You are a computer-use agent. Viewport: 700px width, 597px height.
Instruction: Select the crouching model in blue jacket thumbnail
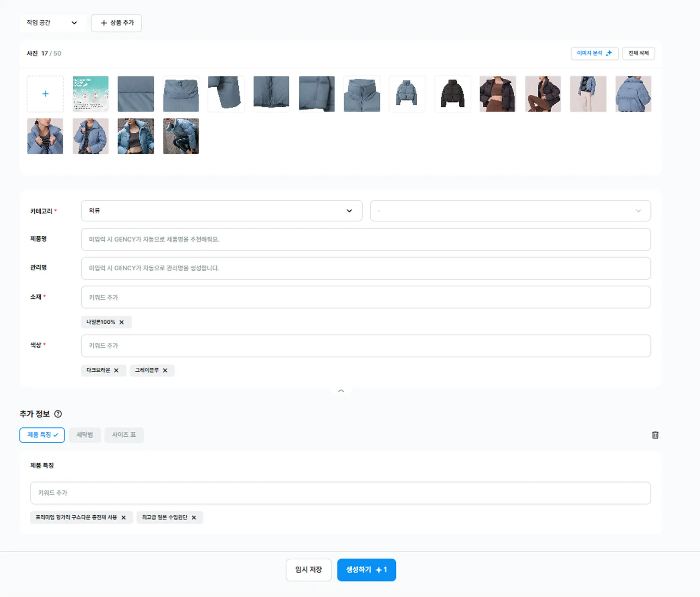(181, 136)
